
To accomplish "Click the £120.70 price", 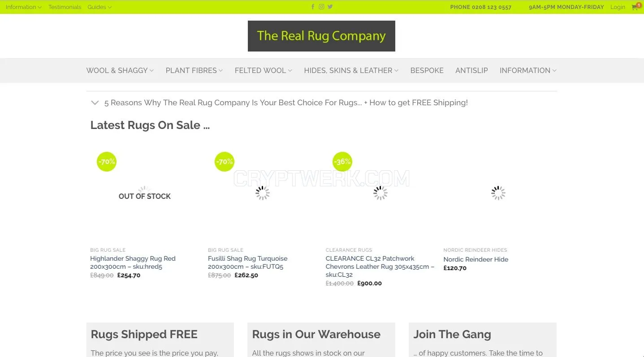I will coord(455,268).
